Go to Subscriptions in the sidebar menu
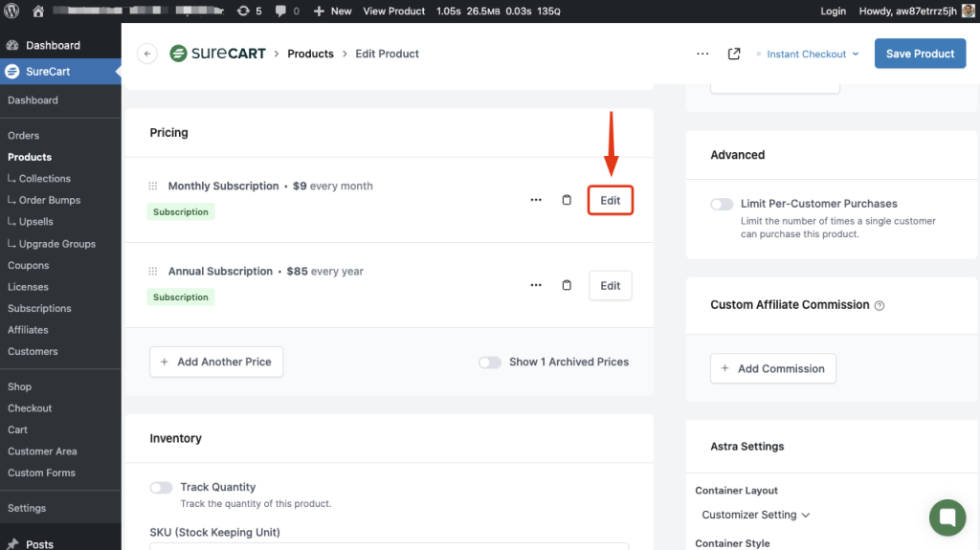 (39, 308)
